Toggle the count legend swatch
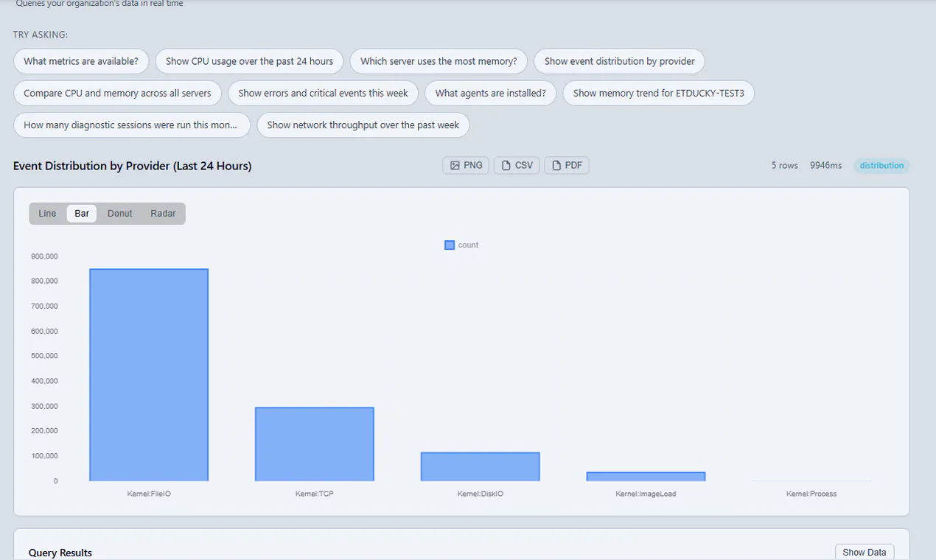This screenshot has height=560, width=936. click(x=450, y=245)
